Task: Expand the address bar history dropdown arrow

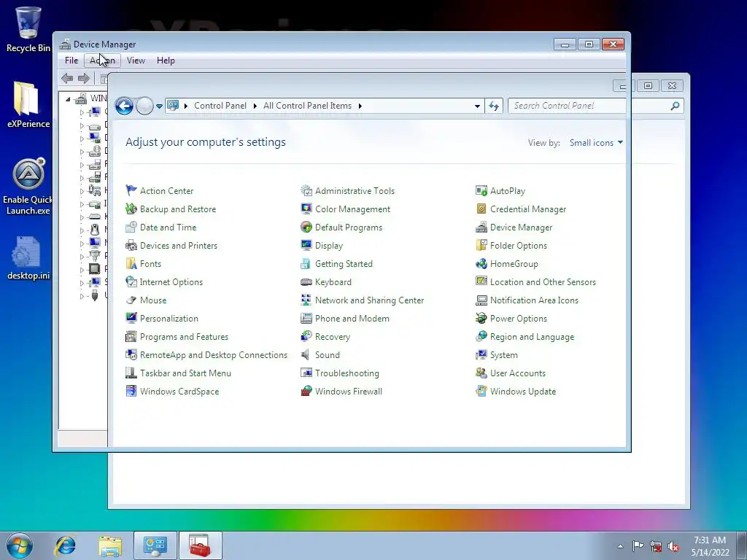Action: pyautogui.click(x=477, y=106)
